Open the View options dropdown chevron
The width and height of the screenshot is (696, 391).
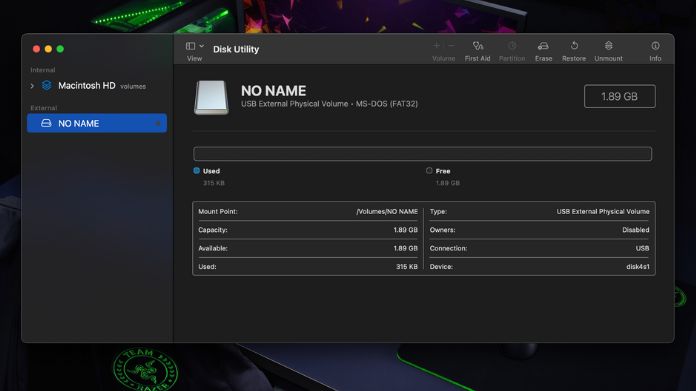coord(202,46)
